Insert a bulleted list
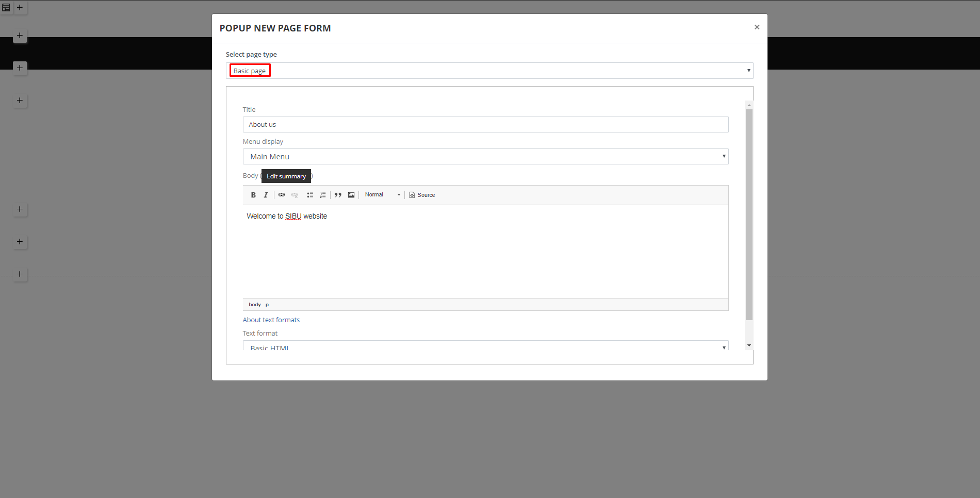Viewport: 980px width, 498px height. [310, 195]
